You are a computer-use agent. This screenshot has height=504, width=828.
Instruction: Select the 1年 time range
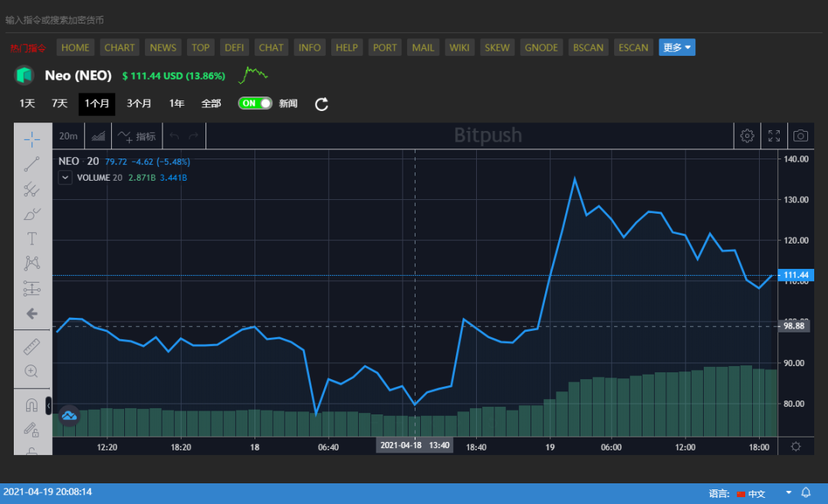point(176,103)
